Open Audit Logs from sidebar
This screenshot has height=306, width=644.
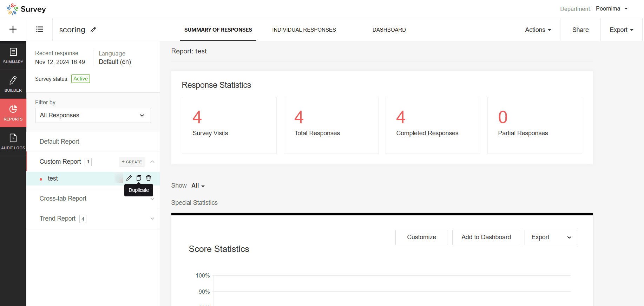(13, 142)
